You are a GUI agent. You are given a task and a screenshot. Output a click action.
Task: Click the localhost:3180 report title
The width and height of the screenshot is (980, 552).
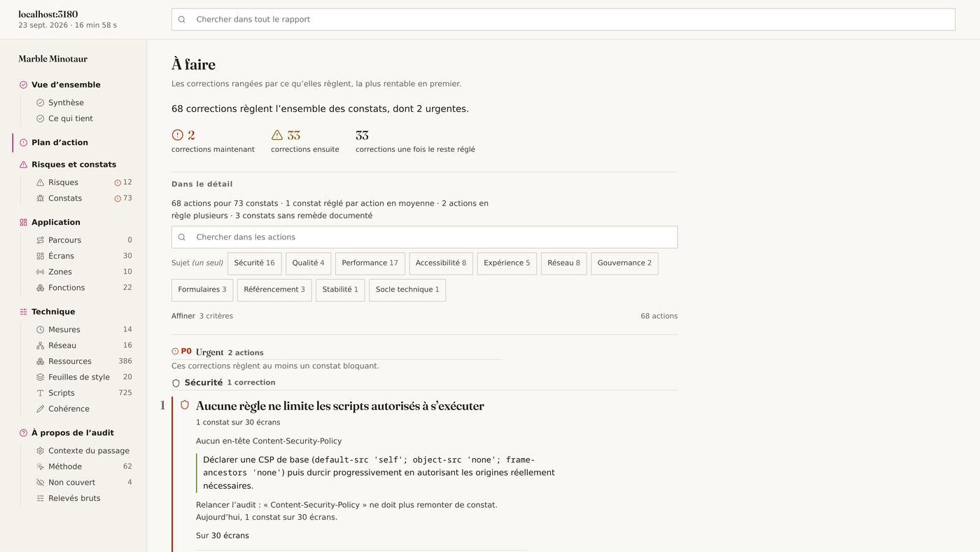tap(48, 14)
